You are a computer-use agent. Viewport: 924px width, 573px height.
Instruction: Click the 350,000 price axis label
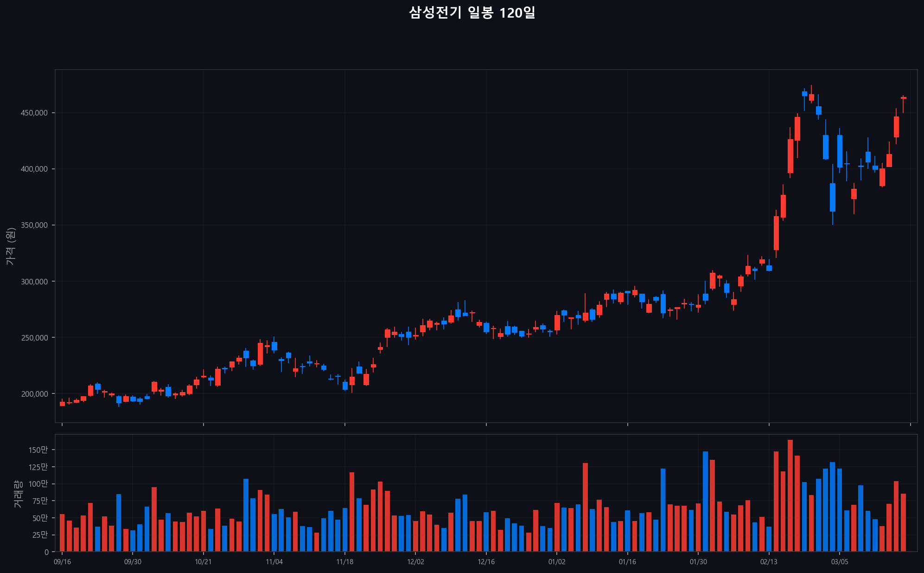click(34, 225)
